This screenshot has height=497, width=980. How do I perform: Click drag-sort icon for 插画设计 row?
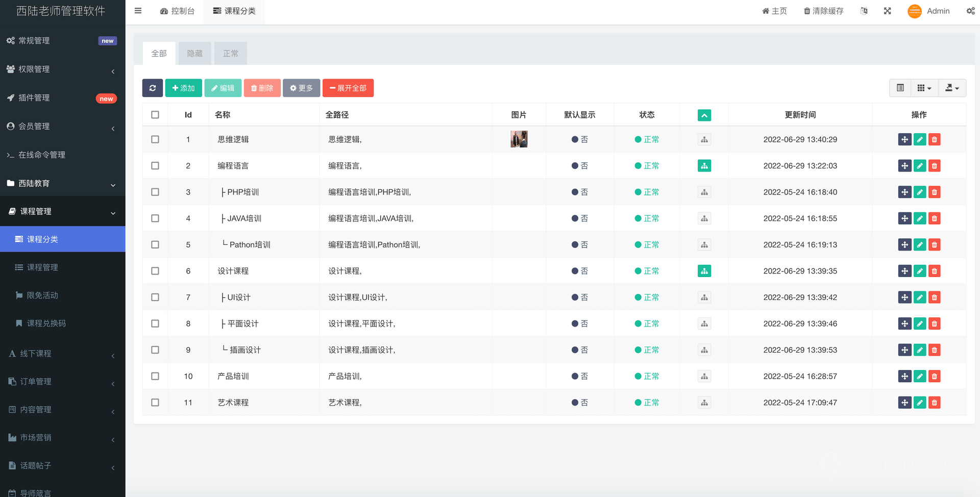click(904, 350)
